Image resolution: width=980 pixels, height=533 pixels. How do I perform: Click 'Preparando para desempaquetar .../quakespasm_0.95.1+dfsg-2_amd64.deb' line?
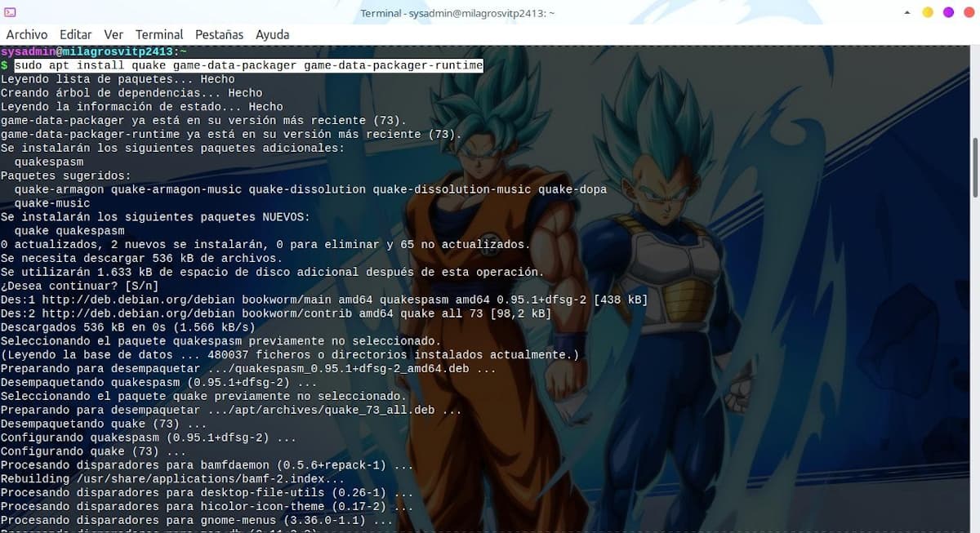[x=248, y=369]
